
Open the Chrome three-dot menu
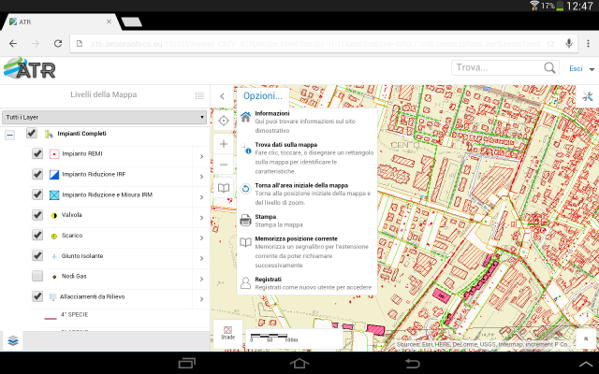click(588, 44)
